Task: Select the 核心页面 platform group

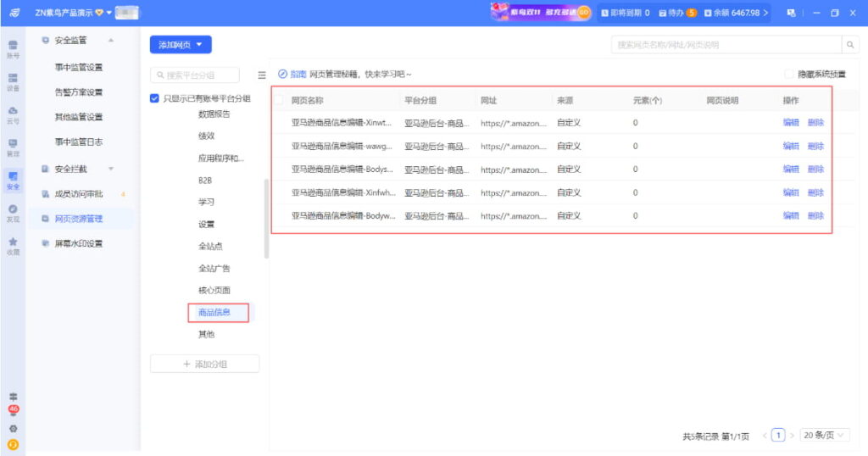Action: pyautogui.click(x=214, y=290)
